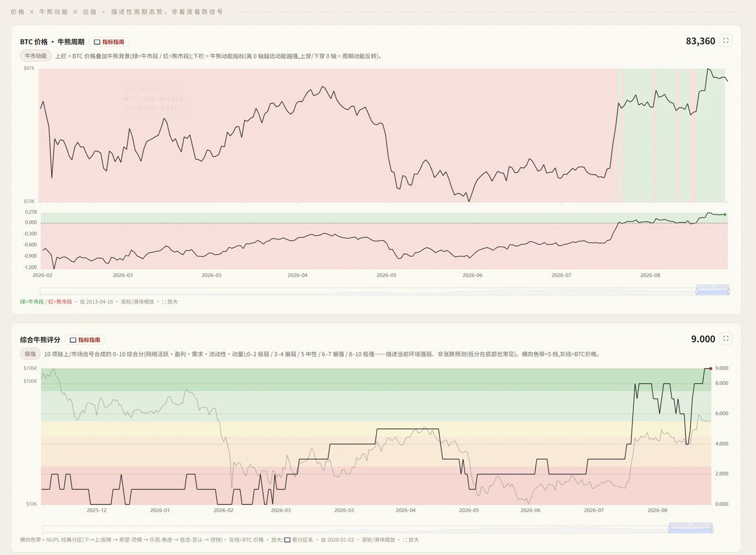Click the 2025-12 date label on the score chart
This screenshot has height=555, width=756.
point(97,510)
